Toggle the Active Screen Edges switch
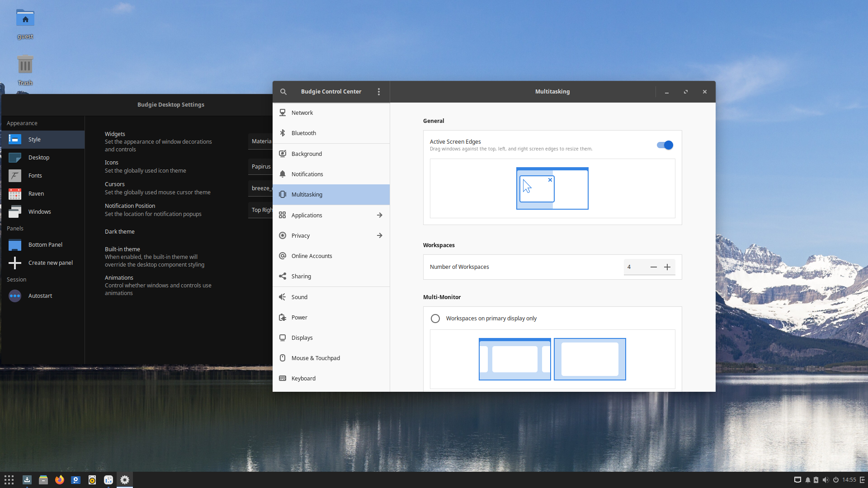Viewport: 868px width, 488px height. 665,145
